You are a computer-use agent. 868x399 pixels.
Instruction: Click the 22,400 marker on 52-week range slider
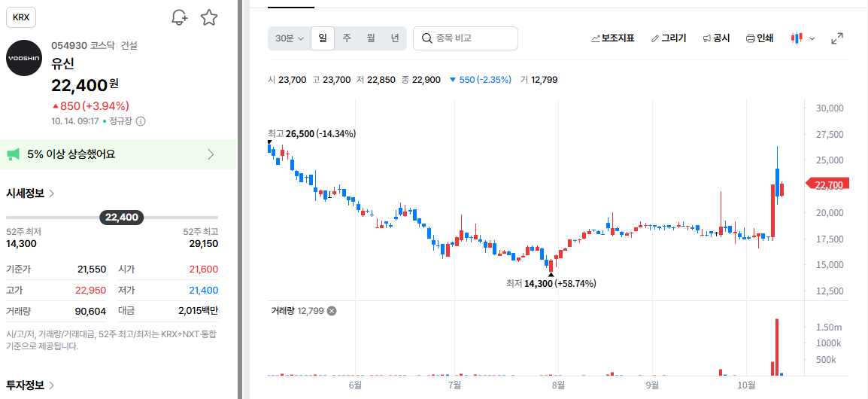121,218
